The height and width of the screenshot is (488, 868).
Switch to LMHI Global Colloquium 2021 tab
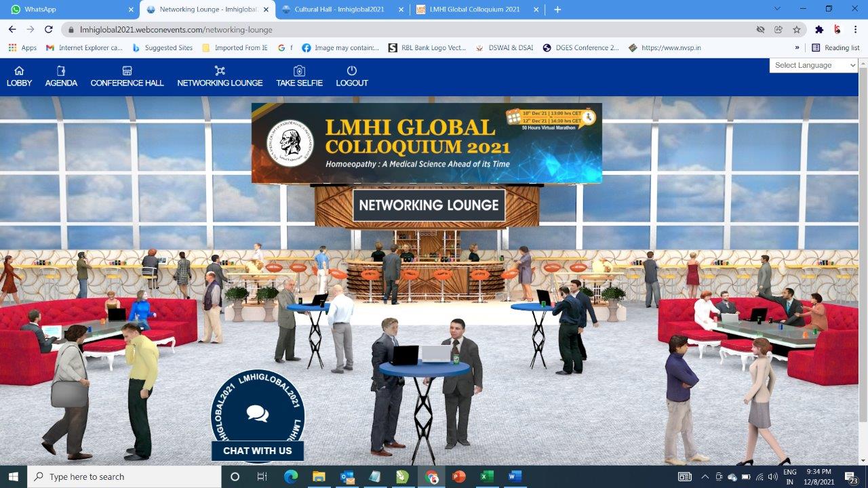(x=477, y=9)
